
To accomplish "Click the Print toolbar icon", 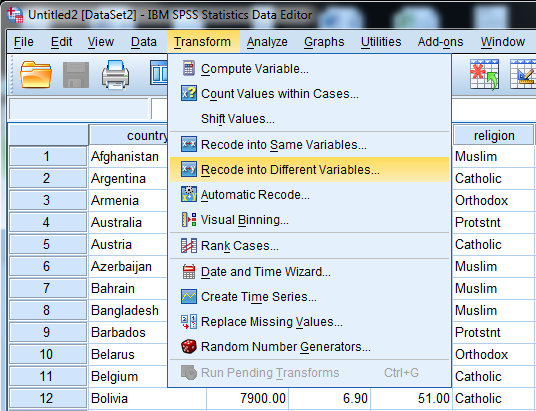I will pos(116,75).
